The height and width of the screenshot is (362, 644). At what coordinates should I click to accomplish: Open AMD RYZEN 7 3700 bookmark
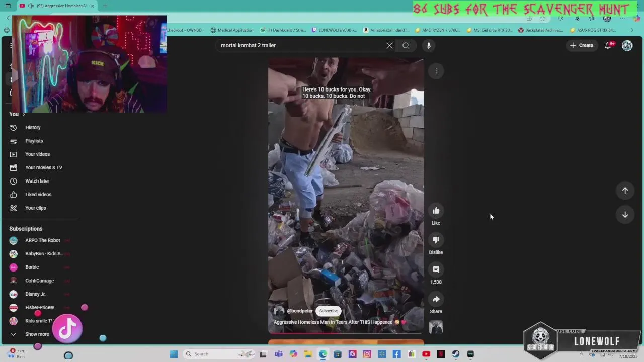pos(437,30)
